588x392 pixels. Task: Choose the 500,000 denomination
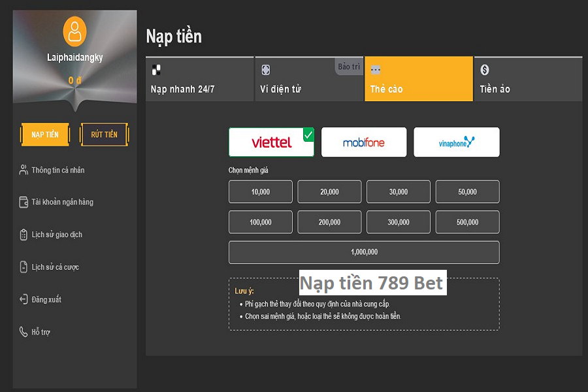pos(467,222)
